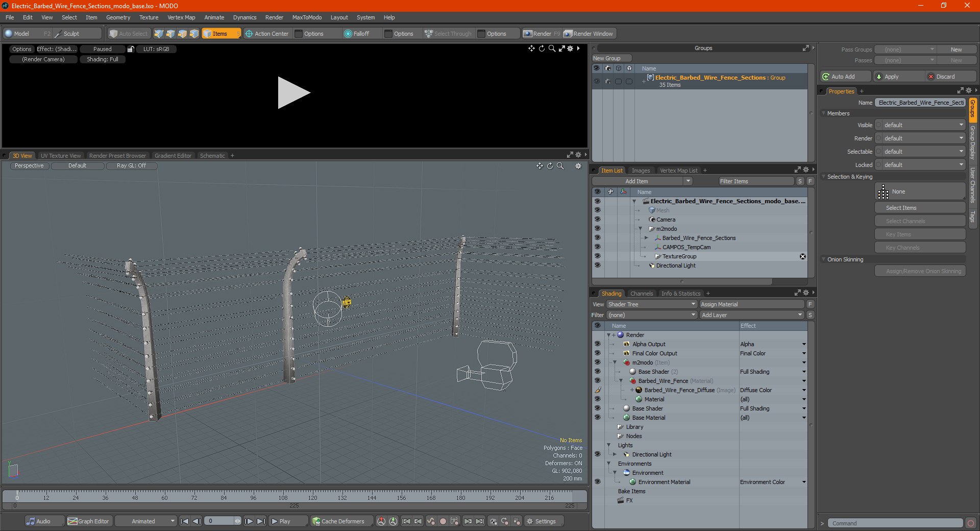Open the Render members dropdown
980x531 pixels.
pos(920,138)
